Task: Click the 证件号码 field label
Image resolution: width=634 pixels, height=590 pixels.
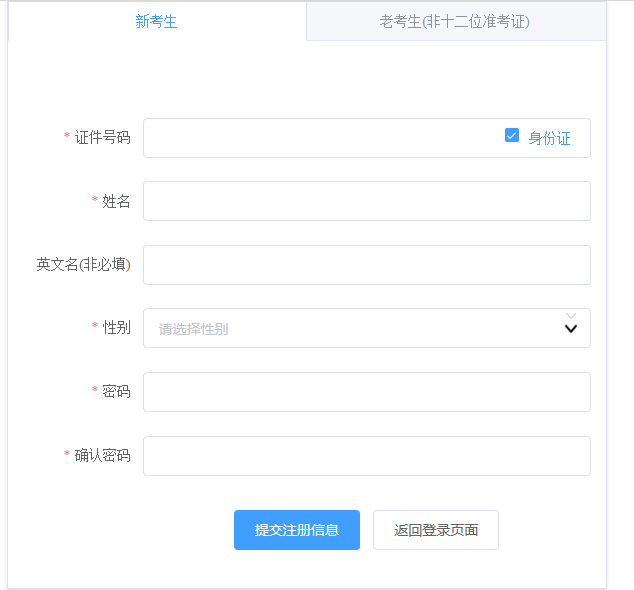Action: (102, 138)
